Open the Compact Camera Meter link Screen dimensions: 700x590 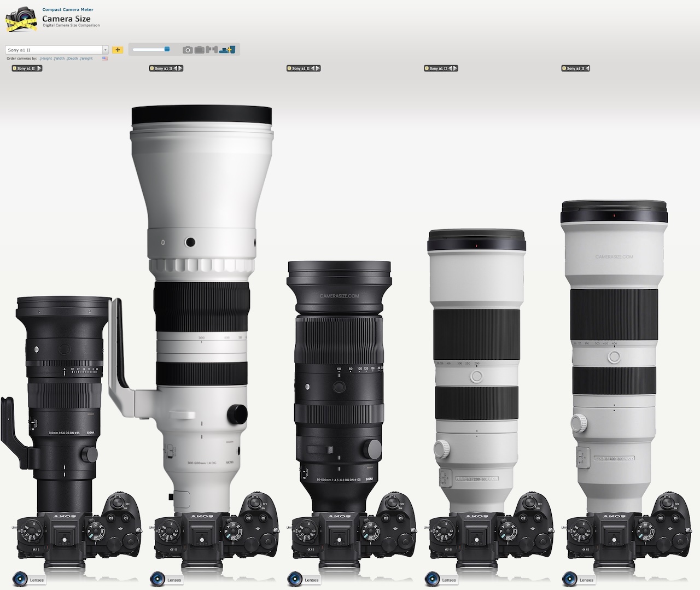(68, 10)
